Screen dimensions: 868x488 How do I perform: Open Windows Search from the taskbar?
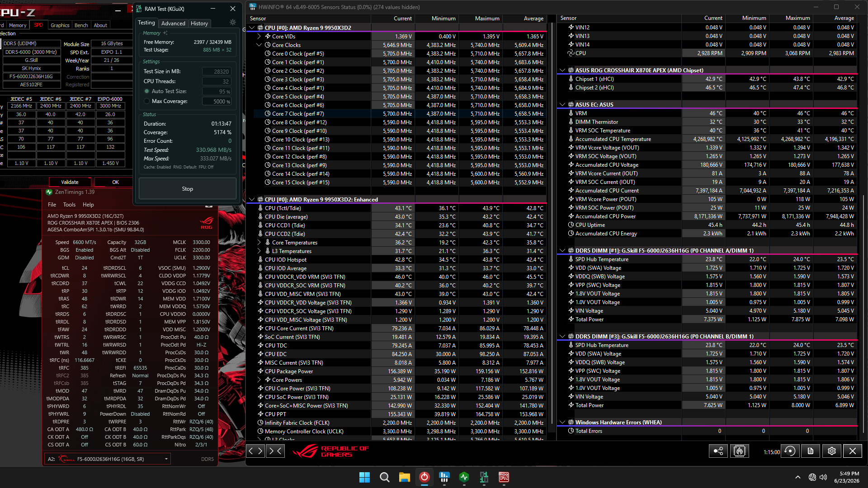[384, 477]
